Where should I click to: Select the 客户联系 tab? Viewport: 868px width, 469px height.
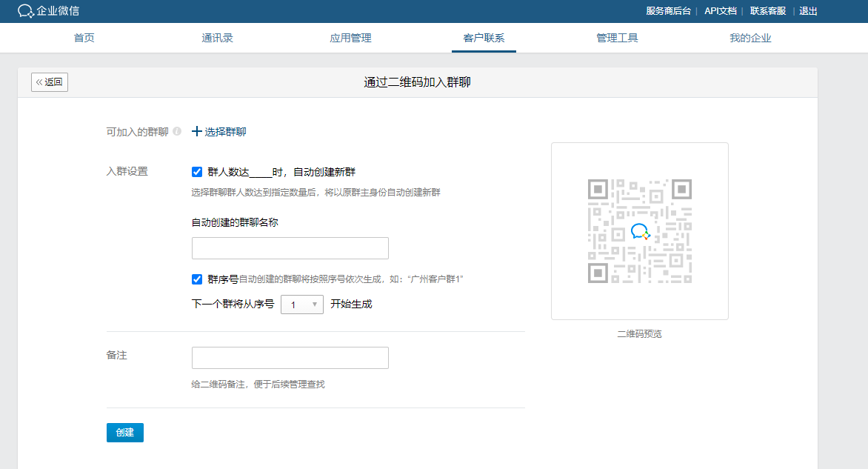point(484,38)
